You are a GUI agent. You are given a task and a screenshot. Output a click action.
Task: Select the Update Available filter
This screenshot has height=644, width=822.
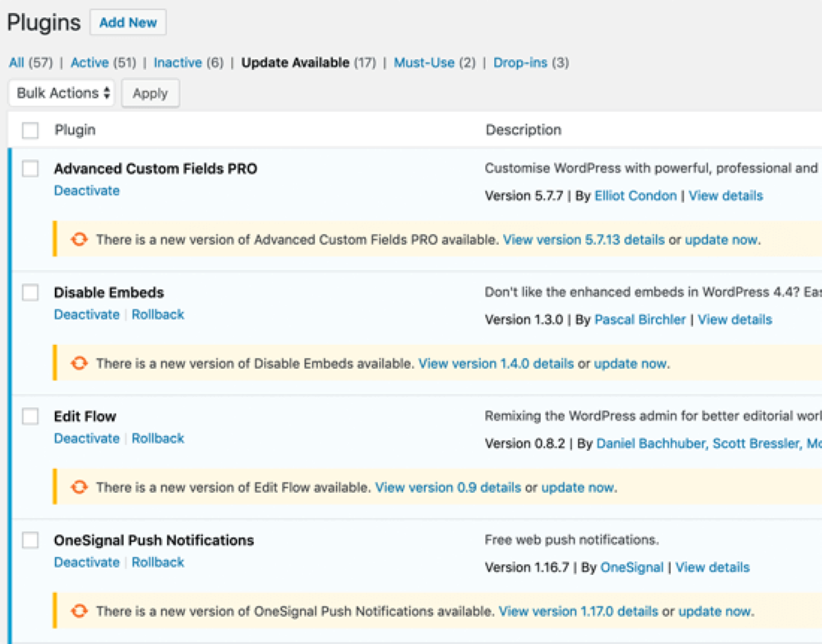pyautogui.click(x=295, y=63)
